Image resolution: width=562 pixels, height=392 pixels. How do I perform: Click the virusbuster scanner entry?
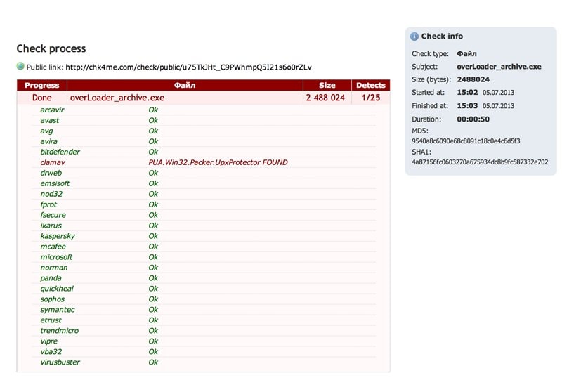60,362
